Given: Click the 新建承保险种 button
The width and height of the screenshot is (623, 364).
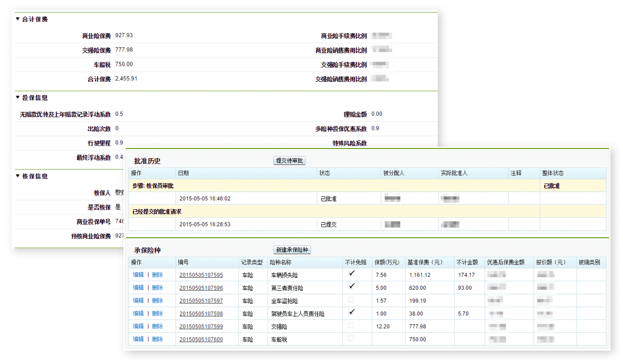Looking at the screenshot, I should coord(292,250).
